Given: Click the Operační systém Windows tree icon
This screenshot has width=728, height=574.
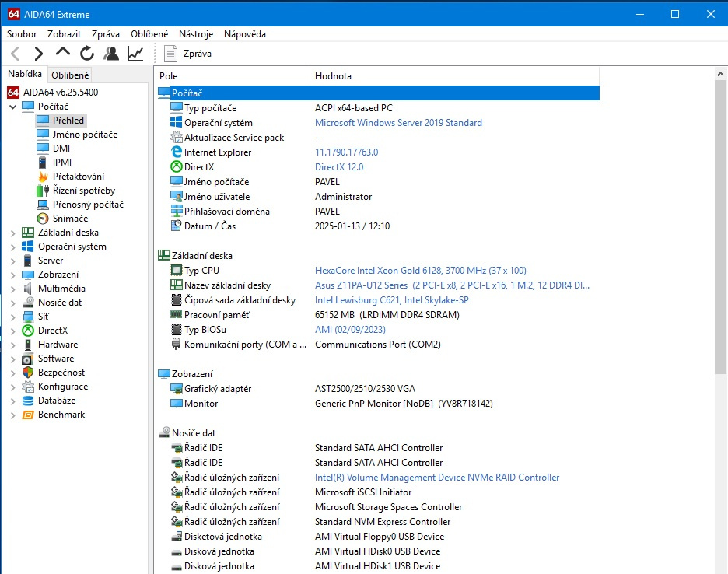Looking at the screenshot, I should [28, 246].
